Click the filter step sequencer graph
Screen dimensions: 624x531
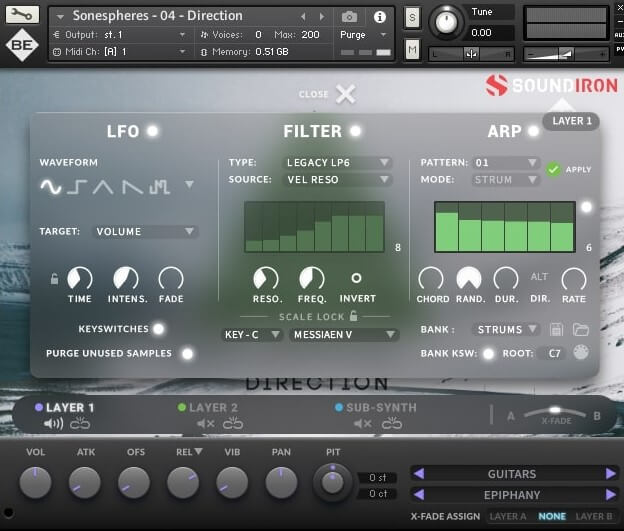coord(314,226)
